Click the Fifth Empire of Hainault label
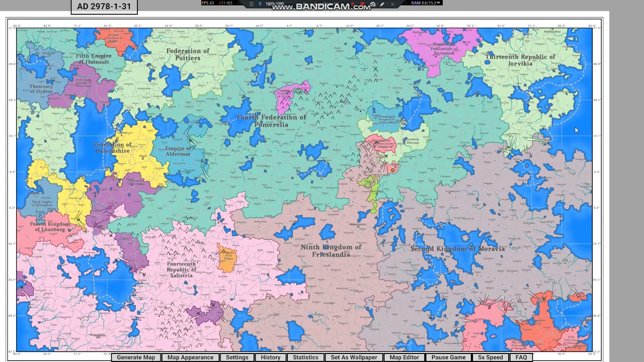This screenshot has width=644, height=362. 93,59
